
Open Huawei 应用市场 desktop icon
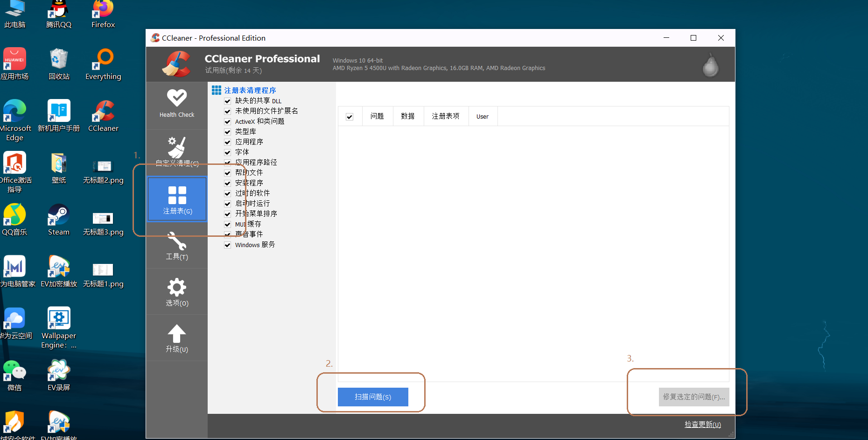15,64
